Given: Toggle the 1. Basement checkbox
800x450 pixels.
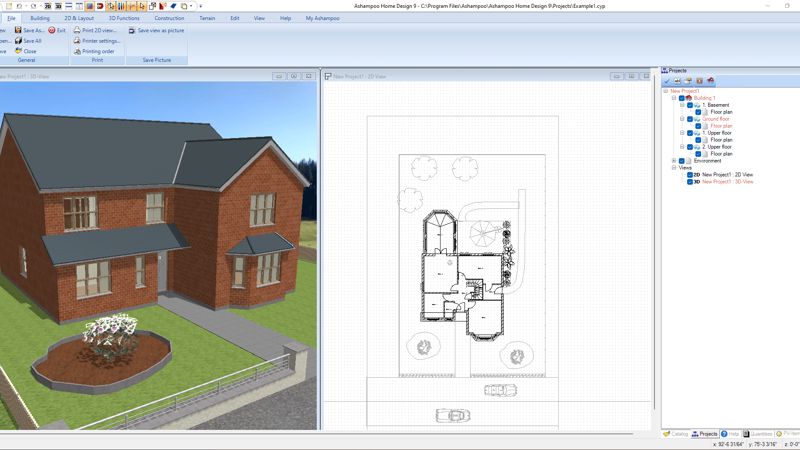Looking at the screenshot, I should pyautogui.click(x=689, y=105).
